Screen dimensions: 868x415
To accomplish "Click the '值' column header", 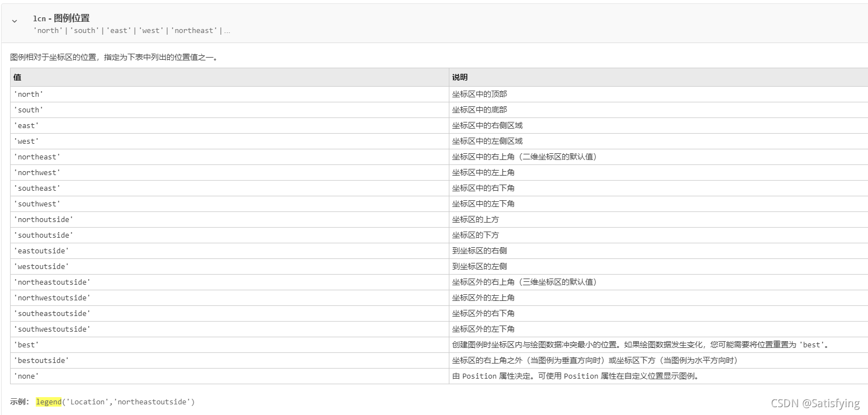I will coord(17,77).
